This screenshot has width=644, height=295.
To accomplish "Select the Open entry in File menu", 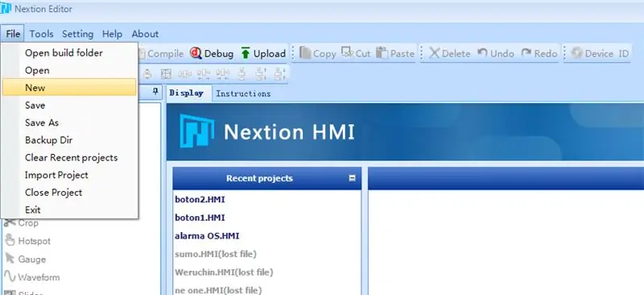I will click(x=69, y=70).
